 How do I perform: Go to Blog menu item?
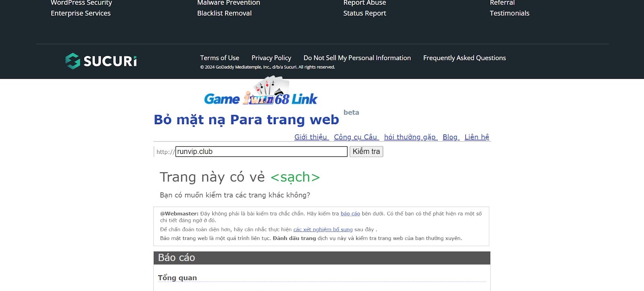(x=451, y=137)
